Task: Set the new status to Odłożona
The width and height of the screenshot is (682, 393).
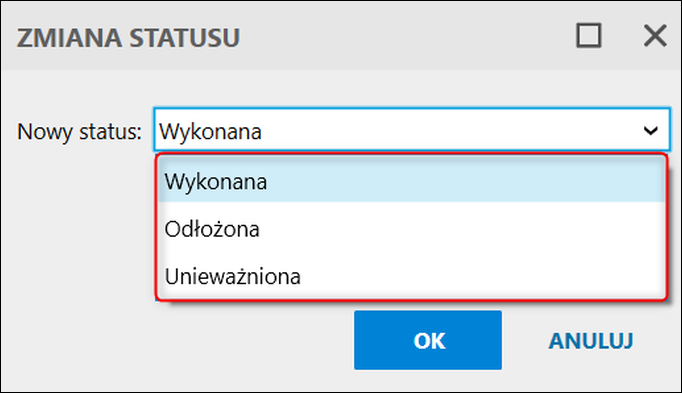Action: pos(411,229)
